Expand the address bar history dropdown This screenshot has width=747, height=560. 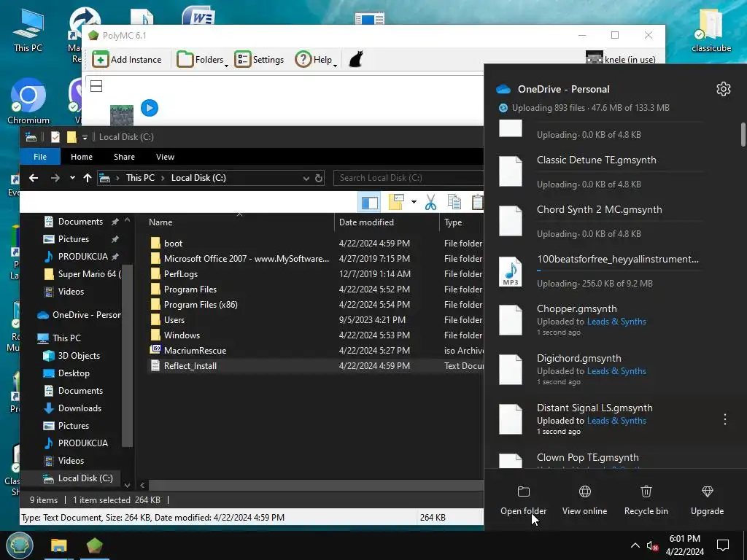[306, 178]
